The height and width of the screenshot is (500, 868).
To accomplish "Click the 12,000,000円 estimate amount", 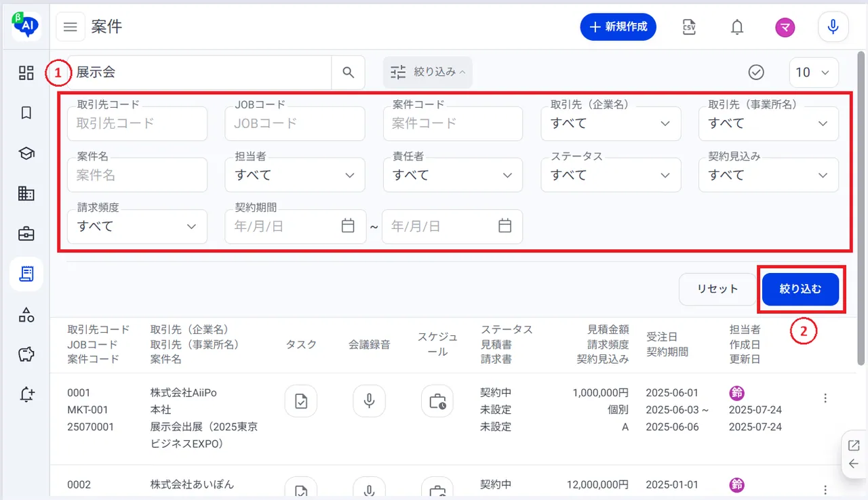I will pyautogui.click(x=598, y=485).
